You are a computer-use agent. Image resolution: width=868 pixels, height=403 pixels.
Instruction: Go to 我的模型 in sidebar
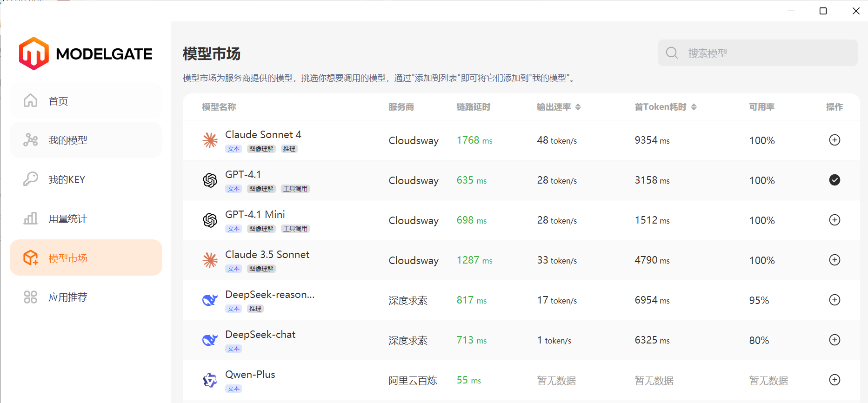point(86,140)
